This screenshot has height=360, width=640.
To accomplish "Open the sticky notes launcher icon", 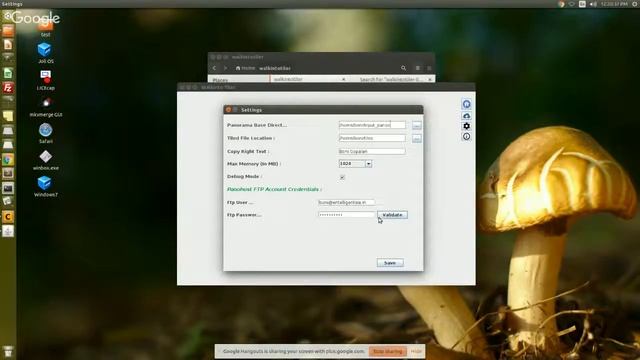I will click(x=8, y=116).
